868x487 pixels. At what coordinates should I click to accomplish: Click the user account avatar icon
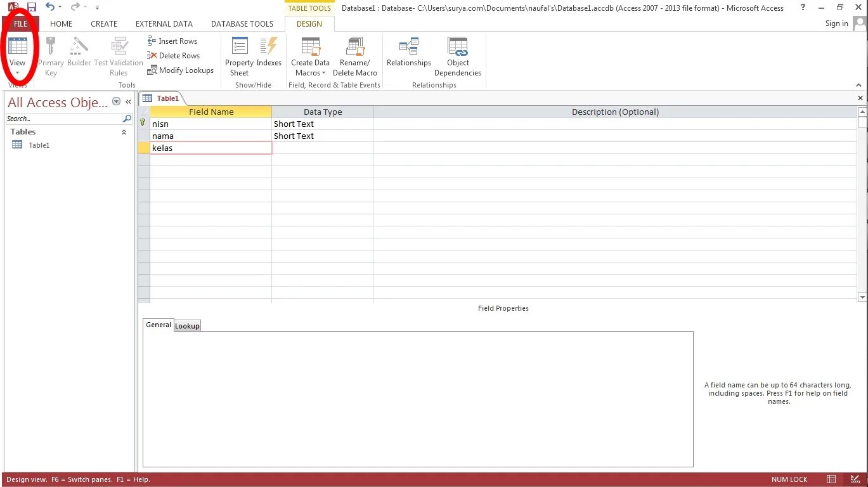coord(860,24)
